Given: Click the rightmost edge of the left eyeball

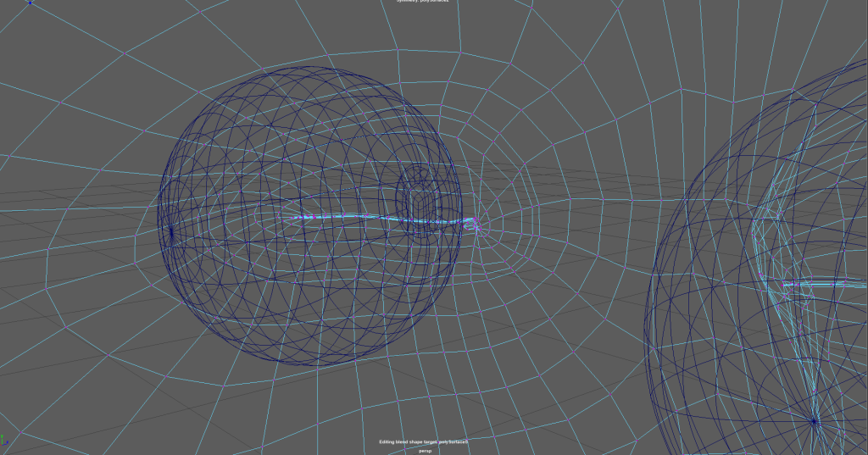Looking at the screenshot, I should [464, 212].
